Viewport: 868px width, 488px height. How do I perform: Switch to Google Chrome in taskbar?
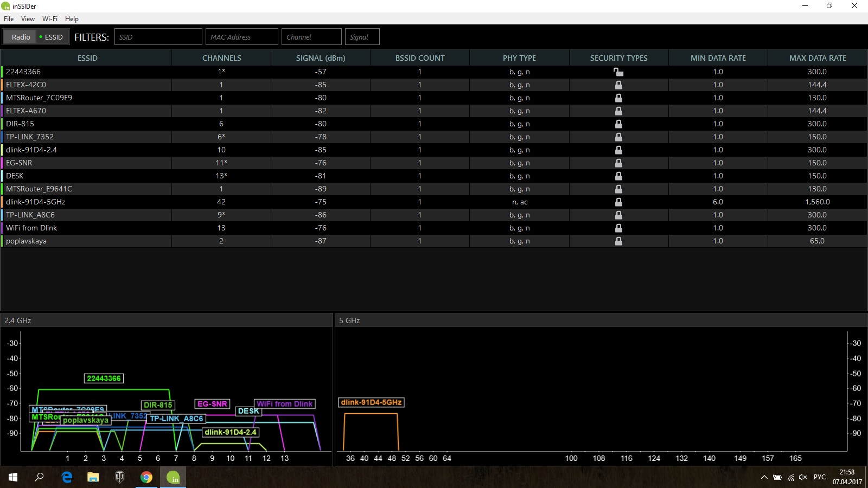coord(146,477)
